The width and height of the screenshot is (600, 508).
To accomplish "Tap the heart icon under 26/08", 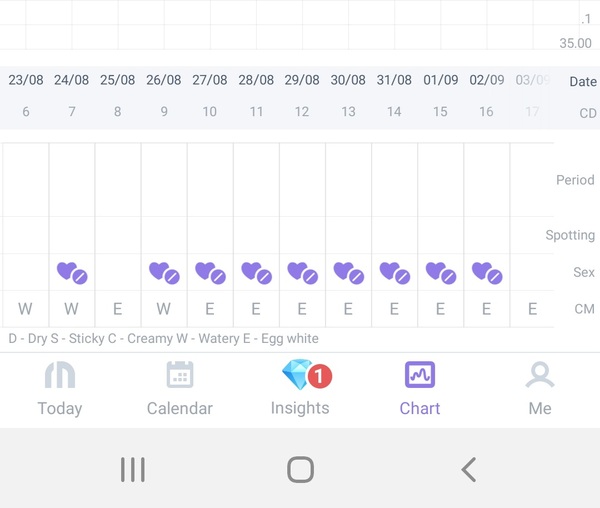I will click(x=164, y=273).
